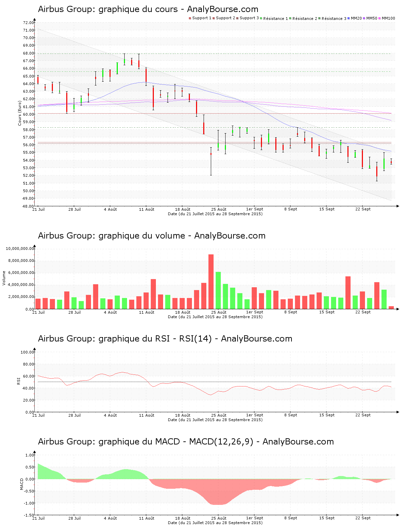This screenshot has width=412, height=532.
Task: Click the 48.00 value on price axis
Action: coord(28,206)
